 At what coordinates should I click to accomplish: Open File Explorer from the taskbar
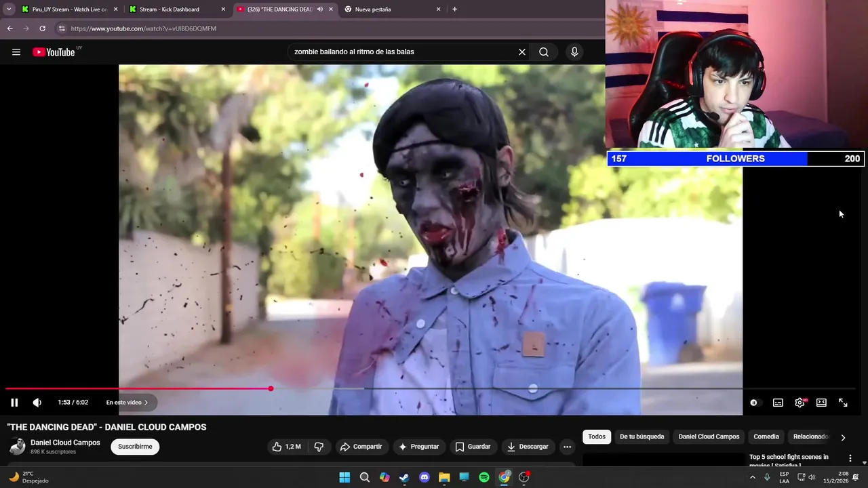[444, 477]
